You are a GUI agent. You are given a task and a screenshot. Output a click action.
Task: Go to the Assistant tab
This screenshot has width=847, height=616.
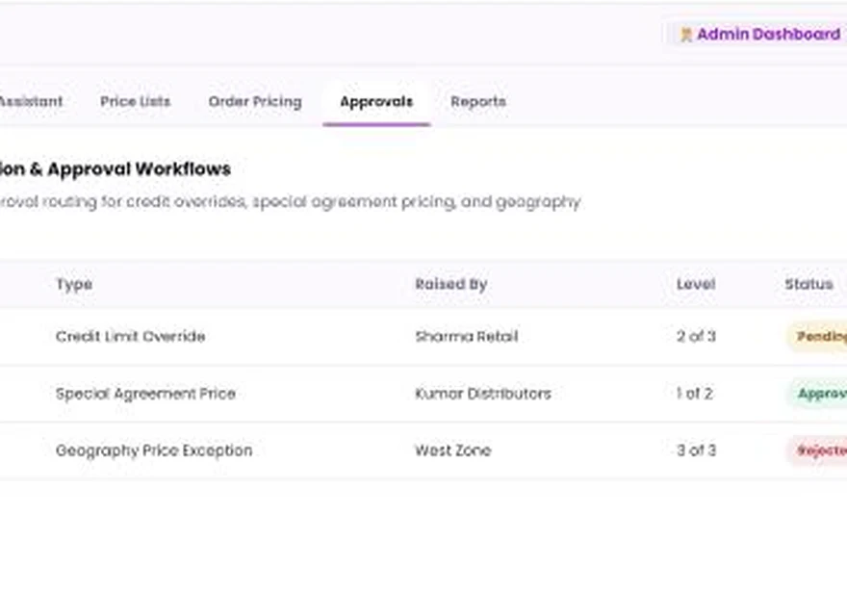pos(32,102)
